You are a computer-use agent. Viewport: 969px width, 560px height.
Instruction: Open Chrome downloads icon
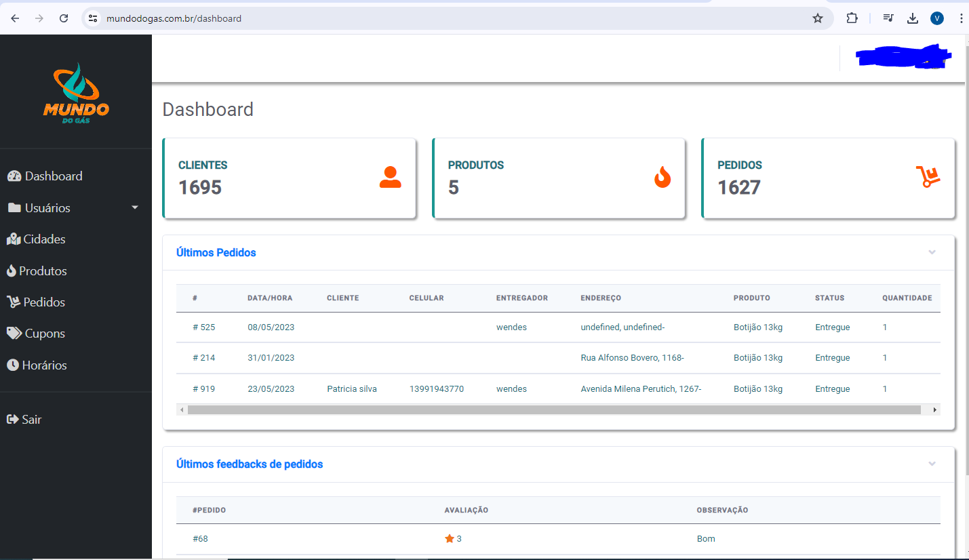tap(912, 18)
